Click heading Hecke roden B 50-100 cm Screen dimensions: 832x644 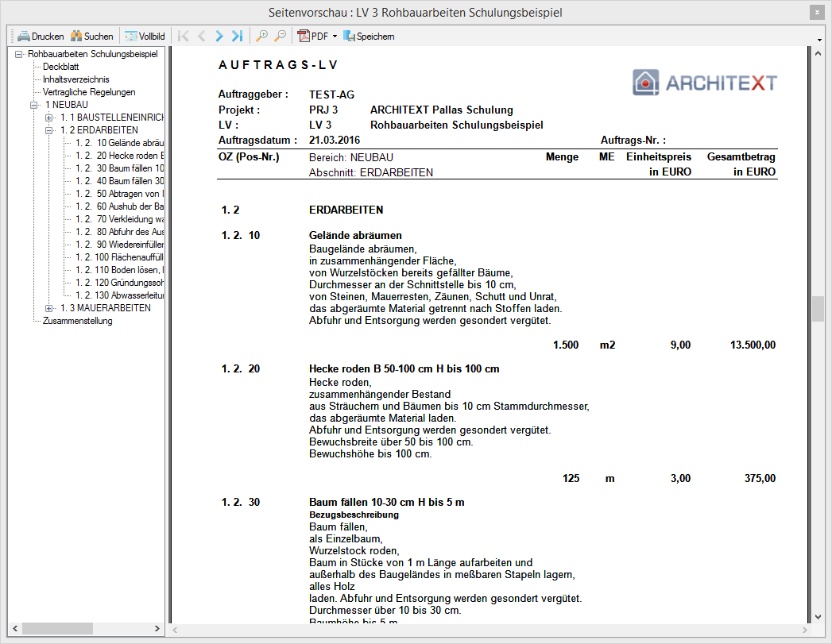coord(404,369)
